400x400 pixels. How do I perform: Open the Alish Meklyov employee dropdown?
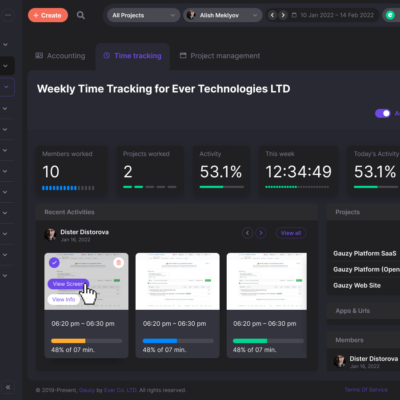(223, 15)
